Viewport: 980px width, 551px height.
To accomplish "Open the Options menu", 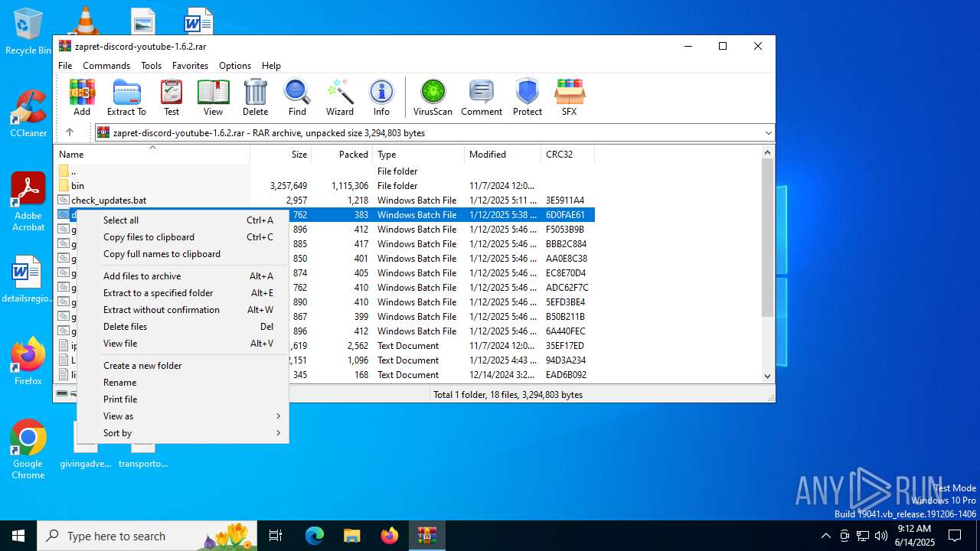I will [235, 66].
